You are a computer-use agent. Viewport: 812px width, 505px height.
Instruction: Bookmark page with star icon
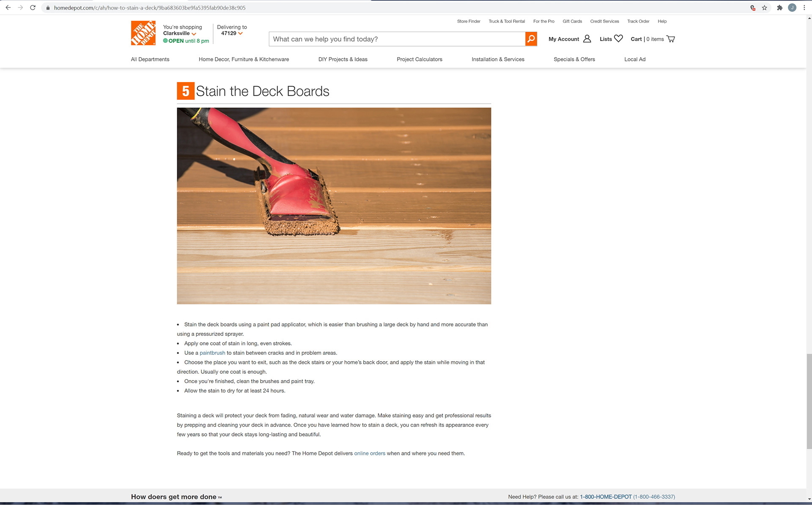tap(764, 8)
